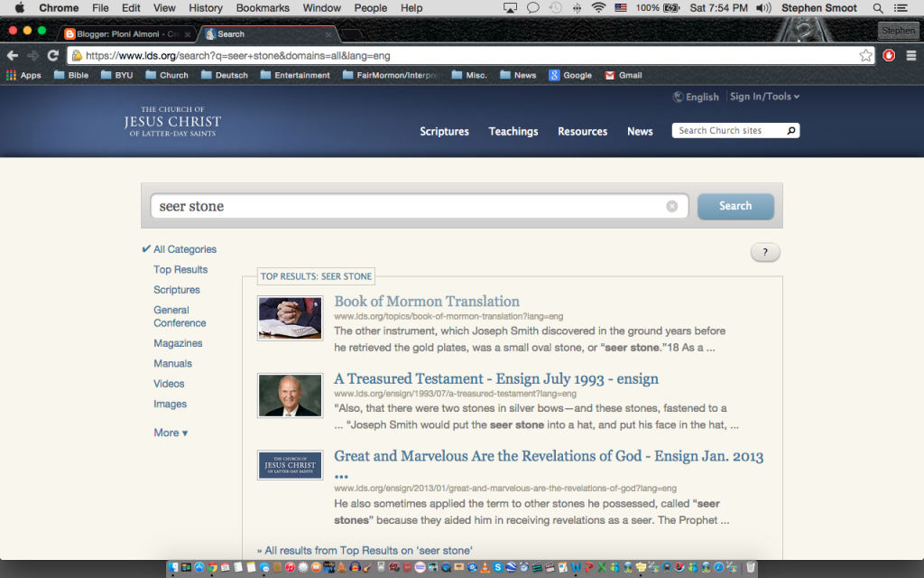
Task: Click the magnifier in Search Church sites
Action: tap(790, 130)
